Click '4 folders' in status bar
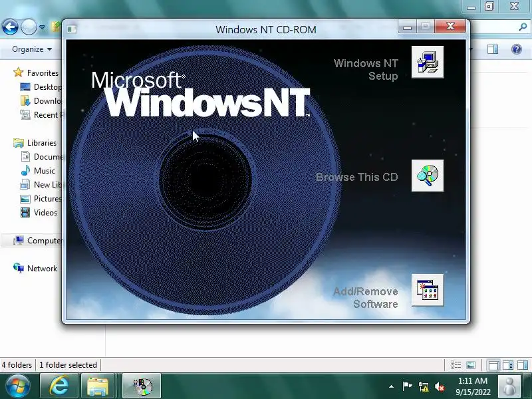This screenshot has height=399, width=532. tap(17, 365)
